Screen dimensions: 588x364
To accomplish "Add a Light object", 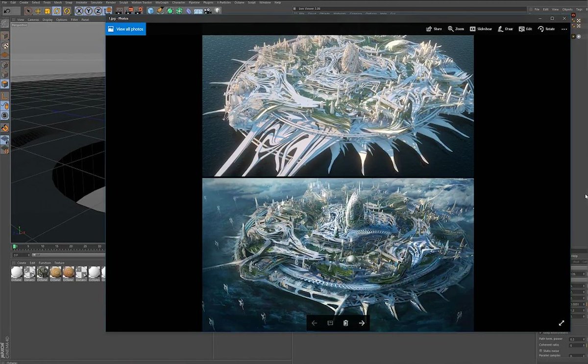I will (217, 11).
